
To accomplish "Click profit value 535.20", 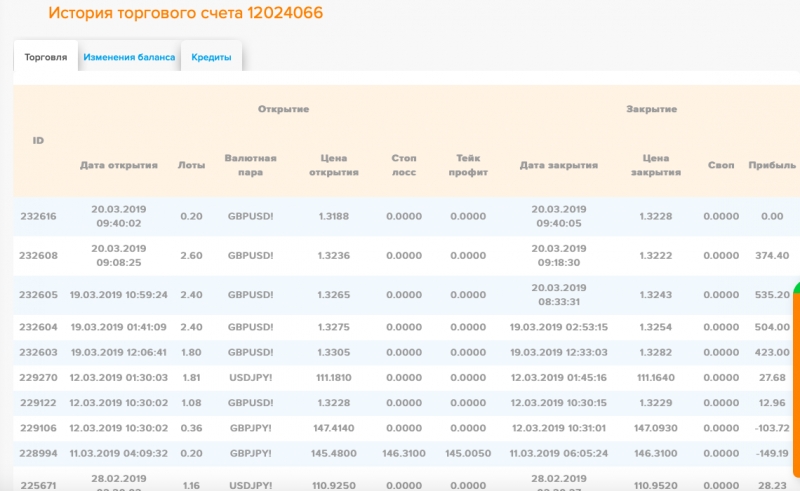I will click(x=772, y=294).
